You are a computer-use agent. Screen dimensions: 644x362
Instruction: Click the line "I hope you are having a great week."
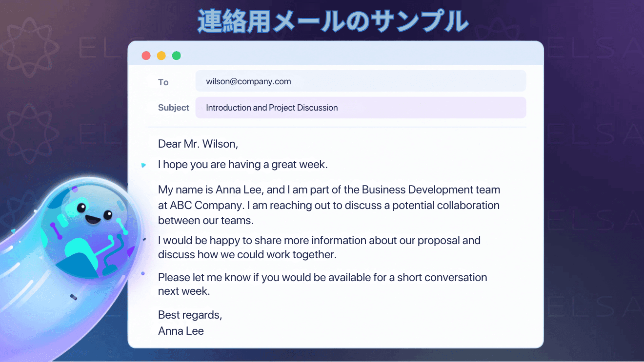tap(243, 165)
